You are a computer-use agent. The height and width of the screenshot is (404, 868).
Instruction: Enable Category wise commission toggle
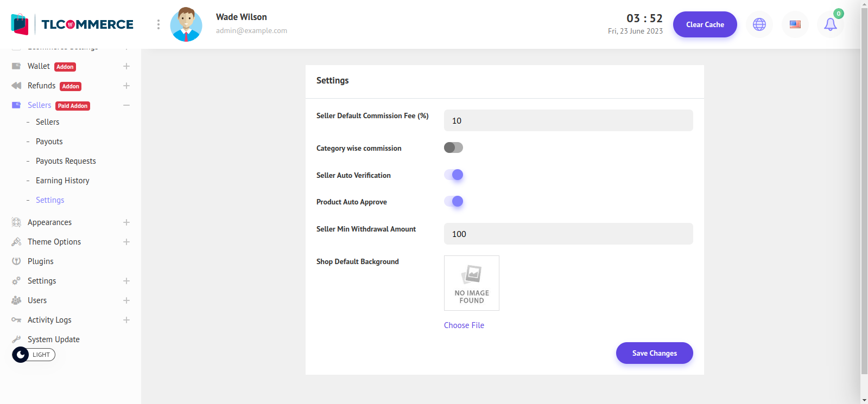(x=453, y=148)
